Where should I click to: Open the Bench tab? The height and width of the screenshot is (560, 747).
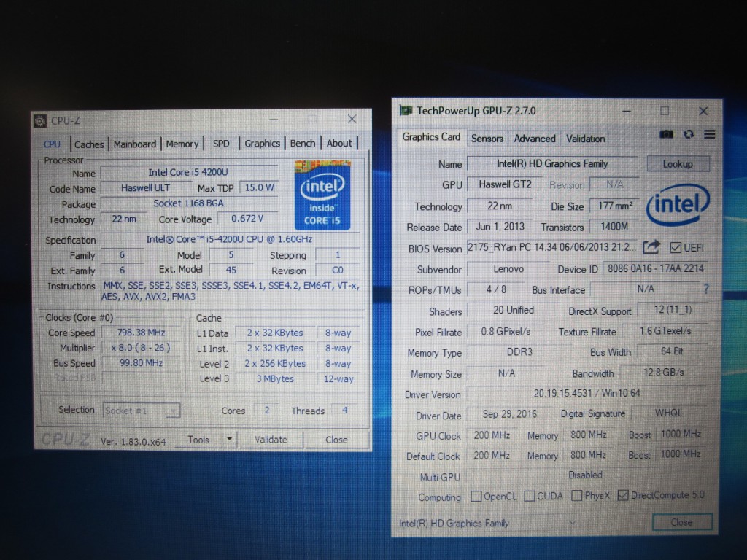pos(303,144)
